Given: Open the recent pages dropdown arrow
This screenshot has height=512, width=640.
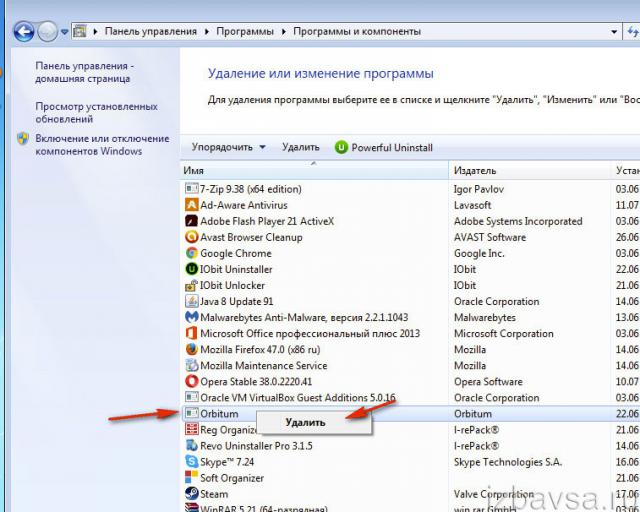Looking at the screenshot, I should [64, 31].
